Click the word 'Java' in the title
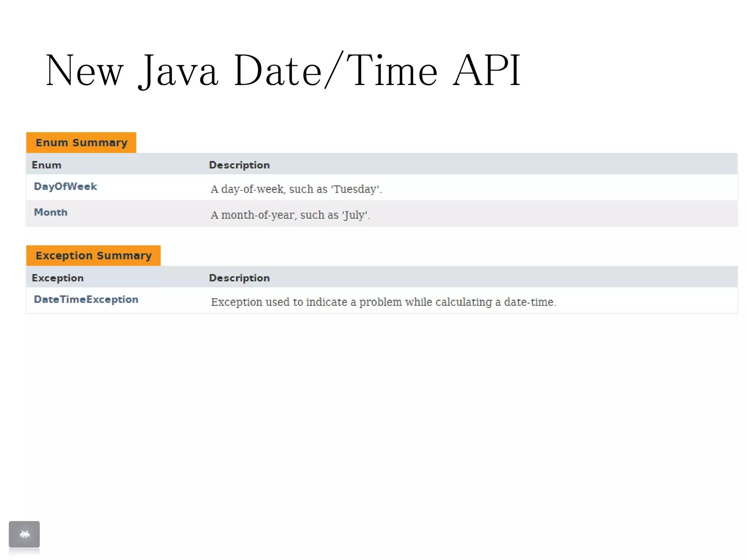Viewport: 747px width, 560px height. (179, 70)
